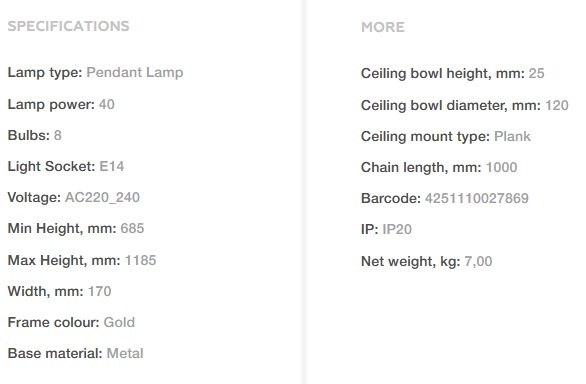Click the SPECIFICATIONS heading
Screen dimensions: 586x384
click(x=68, y=26)
